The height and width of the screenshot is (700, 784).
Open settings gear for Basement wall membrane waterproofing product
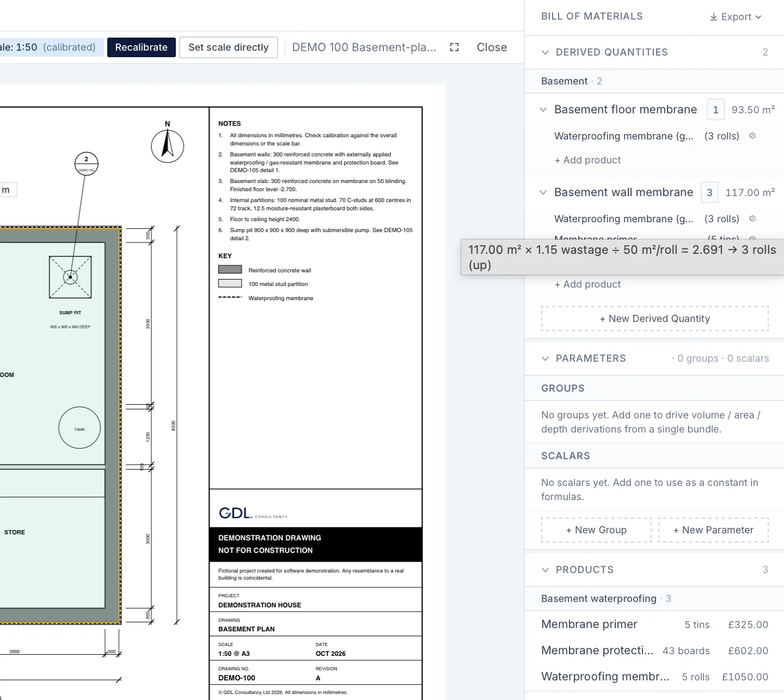pos(752,218)
